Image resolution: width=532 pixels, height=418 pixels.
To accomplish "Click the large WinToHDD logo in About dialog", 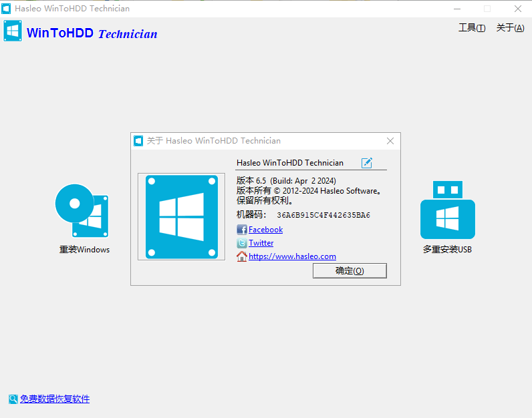I will click(182, 217).
